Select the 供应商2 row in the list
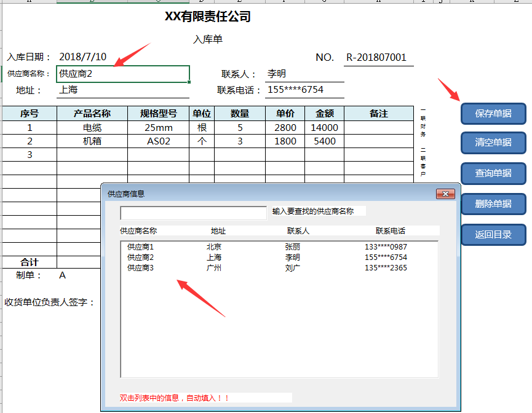The width and height of the screenshot is (532, 413). click(279, 258)
